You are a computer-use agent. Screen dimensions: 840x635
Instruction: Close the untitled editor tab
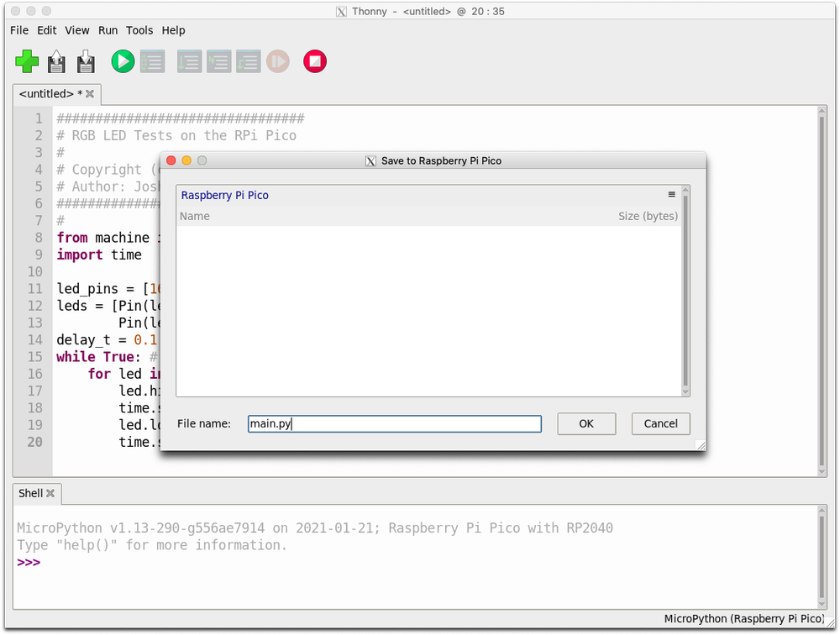[90, 94]
